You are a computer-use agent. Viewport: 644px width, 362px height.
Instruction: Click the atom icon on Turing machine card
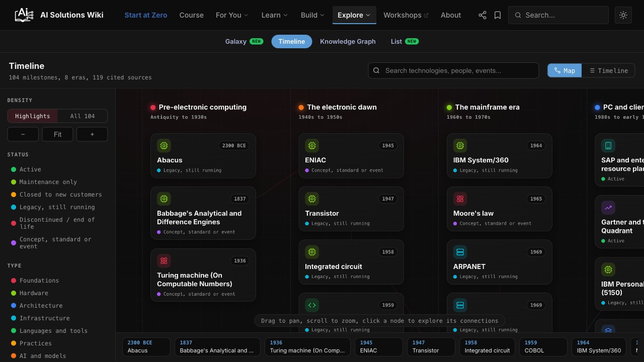[164, 261]
